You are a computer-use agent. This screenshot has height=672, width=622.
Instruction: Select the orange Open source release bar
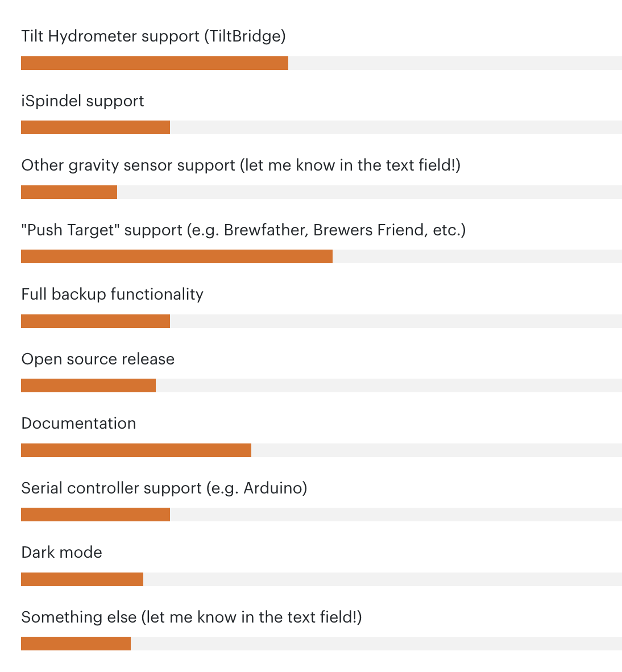[88, 385]
